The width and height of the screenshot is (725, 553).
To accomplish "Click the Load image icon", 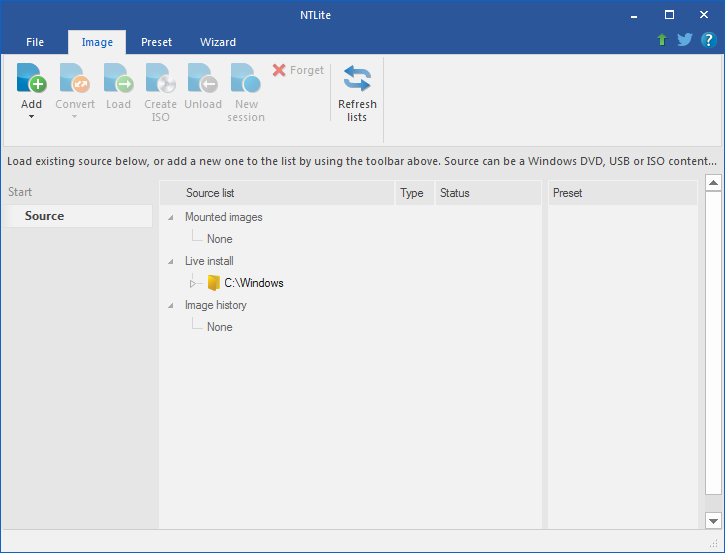I will coord(118,78).
